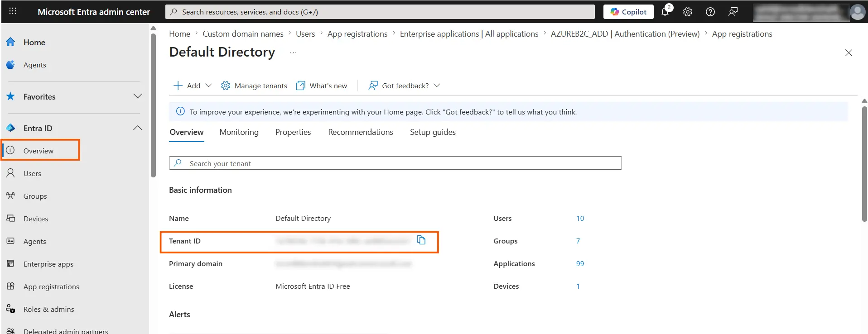
Task: Open the help question mark icon
Action: coord(710,12)
